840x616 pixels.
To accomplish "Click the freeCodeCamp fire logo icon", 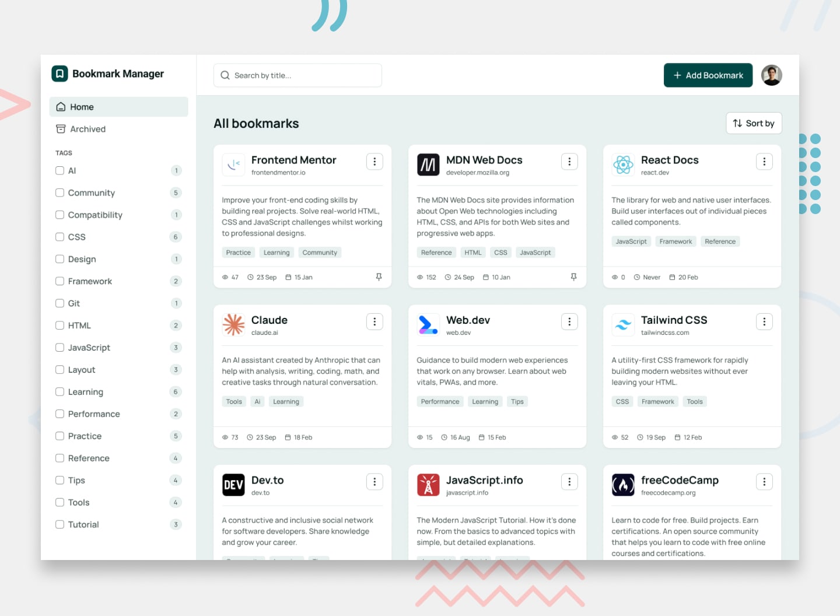I will coord(623,485).
